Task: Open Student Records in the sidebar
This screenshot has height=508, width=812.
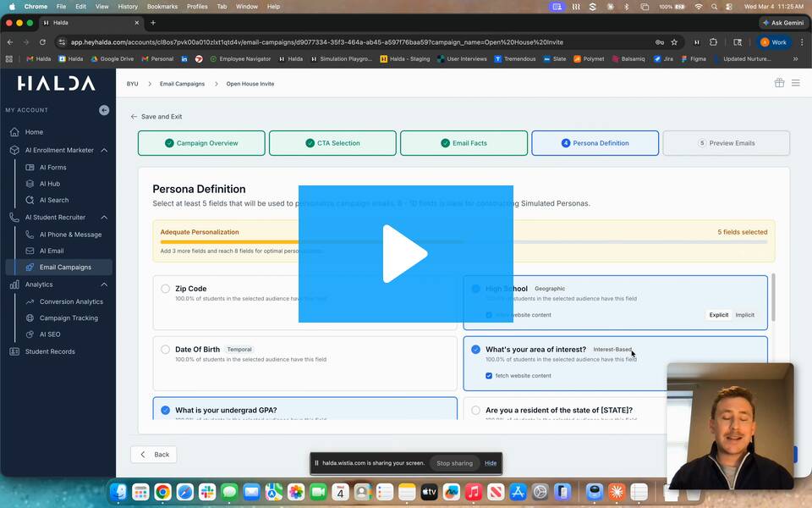Action: click(x=50, y=351)
